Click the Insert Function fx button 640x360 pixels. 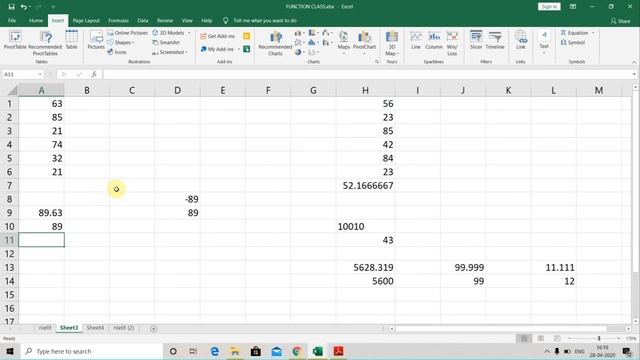point(94,74)
